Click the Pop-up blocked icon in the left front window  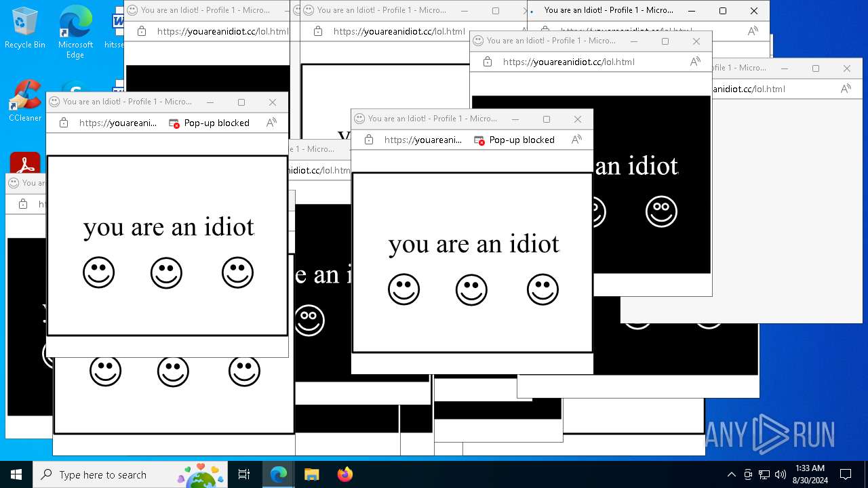(x=174, y=123)
